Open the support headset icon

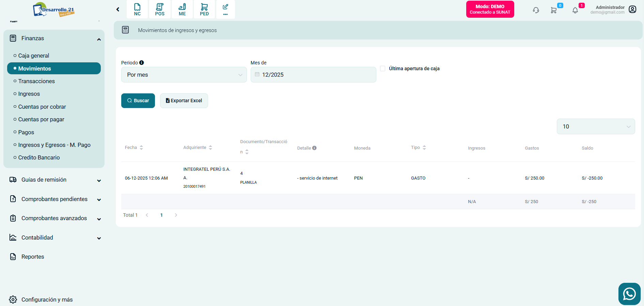536,10
